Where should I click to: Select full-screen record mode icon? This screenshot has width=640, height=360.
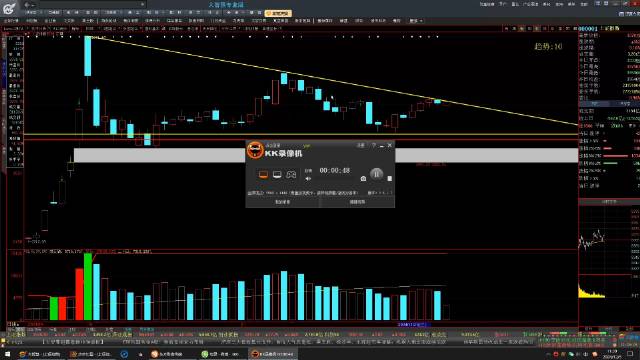[263, 175]
